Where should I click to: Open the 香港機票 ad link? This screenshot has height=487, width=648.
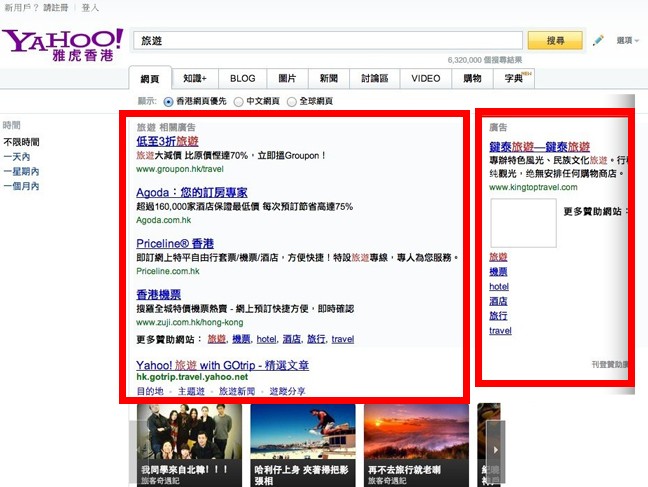click(x=159, y=294)
